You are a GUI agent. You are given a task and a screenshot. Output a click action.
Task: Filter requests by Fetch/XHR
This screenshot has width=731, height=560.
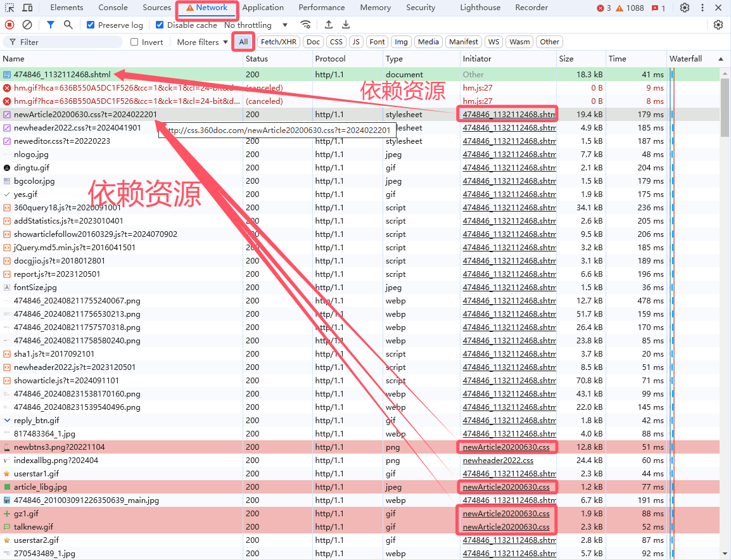[279, 42]
